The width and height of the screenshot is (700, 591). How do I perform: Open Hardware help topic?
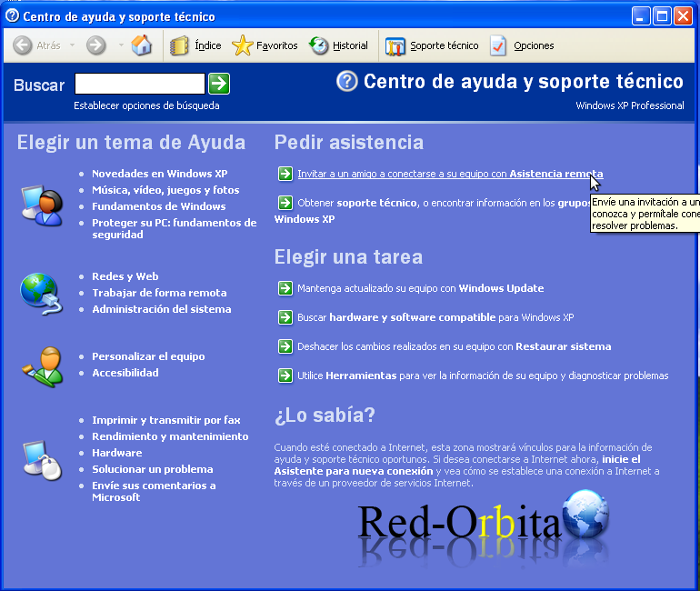[117, 453]
